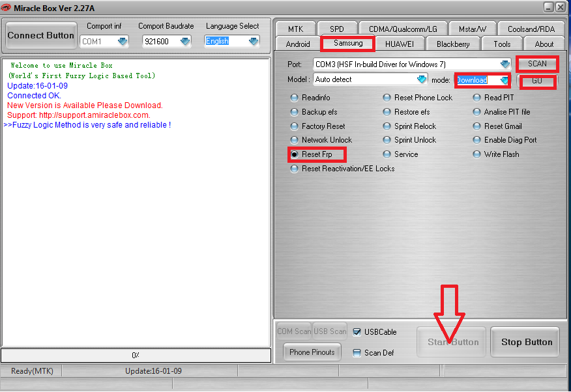The width and height of the screenshot is (571, 392).
Task: Minimize the Miracle Box window
Action: [548, 7]
